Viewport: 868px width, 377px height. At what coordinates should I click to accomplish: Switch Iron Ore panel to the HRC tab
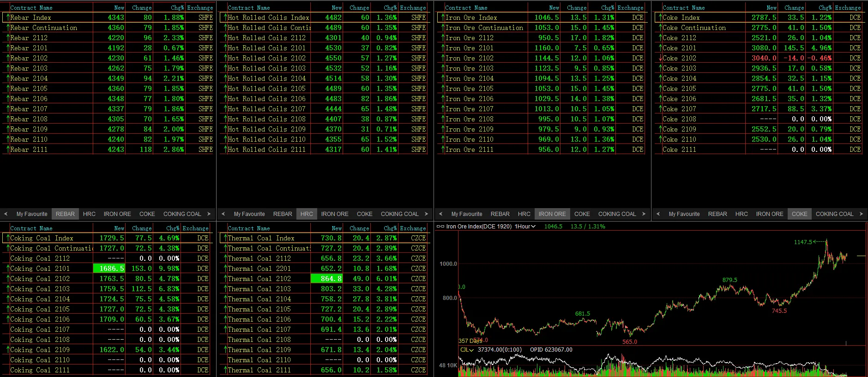524,214
